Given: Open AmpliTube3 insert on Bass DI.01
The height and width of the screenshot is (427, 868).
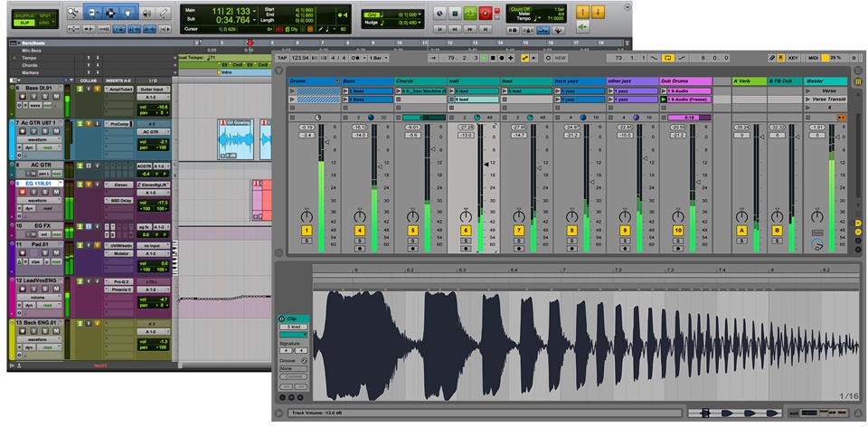Looking at the screenshot, I should click(119, 90).
